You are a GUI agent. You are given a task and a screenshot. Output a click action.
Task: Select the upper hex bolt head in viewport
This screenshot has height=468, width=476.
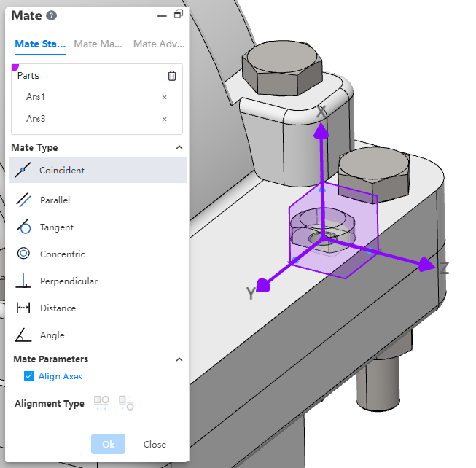click(x=282, y=67)
